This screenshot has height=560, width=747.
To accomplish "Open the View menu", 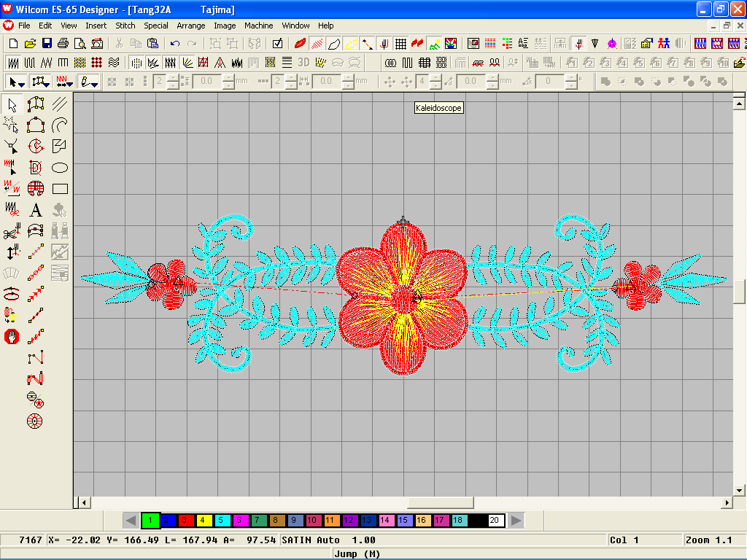I will click(x=69, y=26).
